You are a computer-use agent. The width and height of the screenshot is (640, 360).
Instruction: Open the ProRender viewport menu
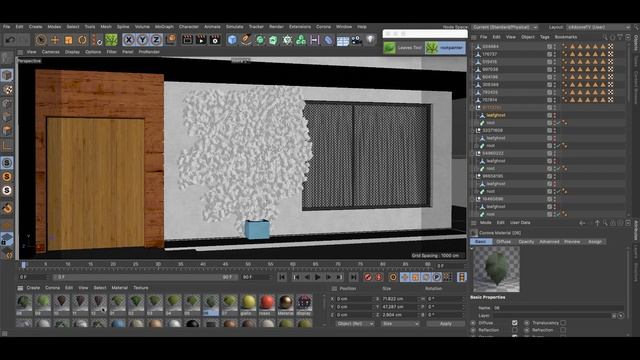coord(149,52)
